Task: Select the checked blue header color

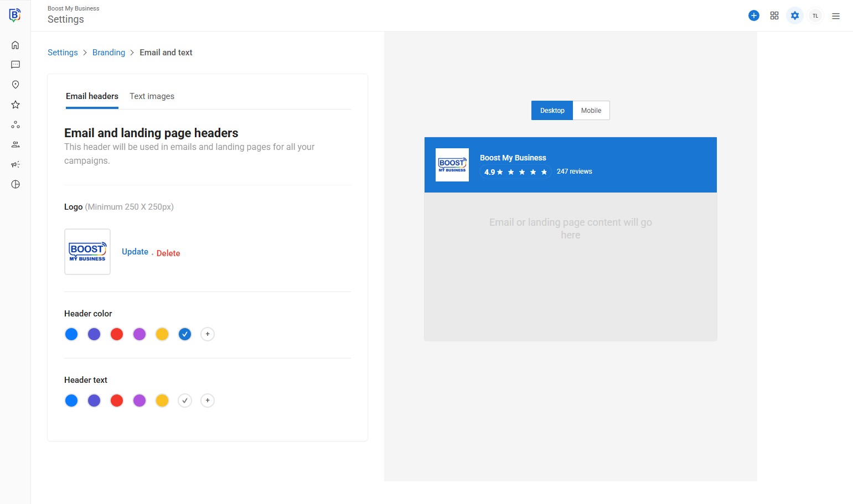Action: point(185,334)
